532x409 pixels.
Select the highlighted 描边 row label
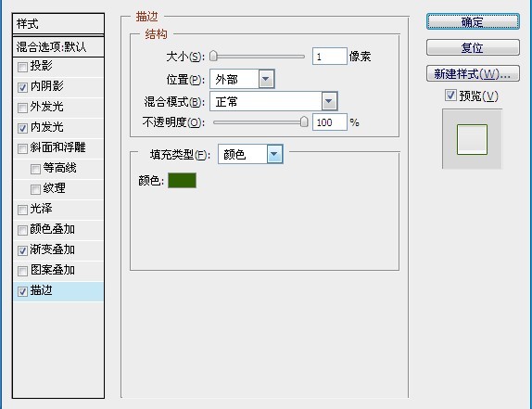(x=41, y=290)
